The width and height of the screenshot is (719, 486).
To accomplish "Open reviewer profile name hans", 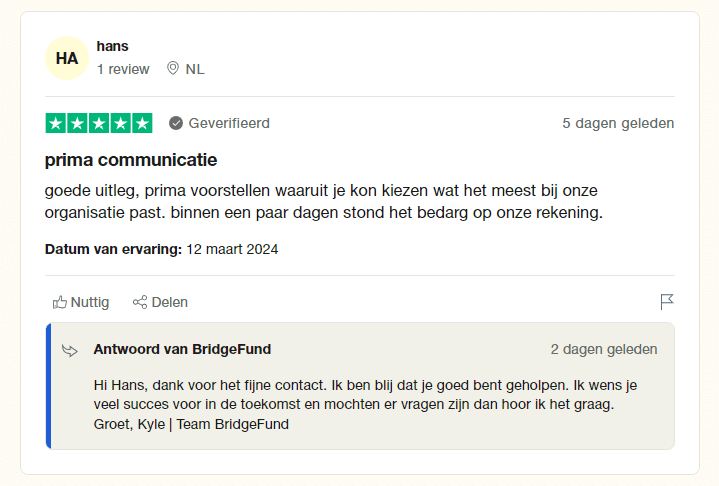I will [113, 46].
